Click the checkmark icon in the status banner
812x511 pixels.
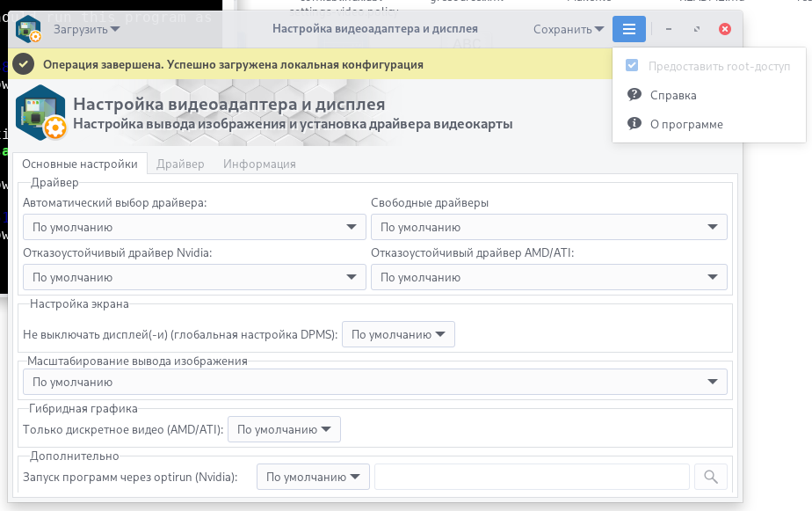(x=24, y=64)
